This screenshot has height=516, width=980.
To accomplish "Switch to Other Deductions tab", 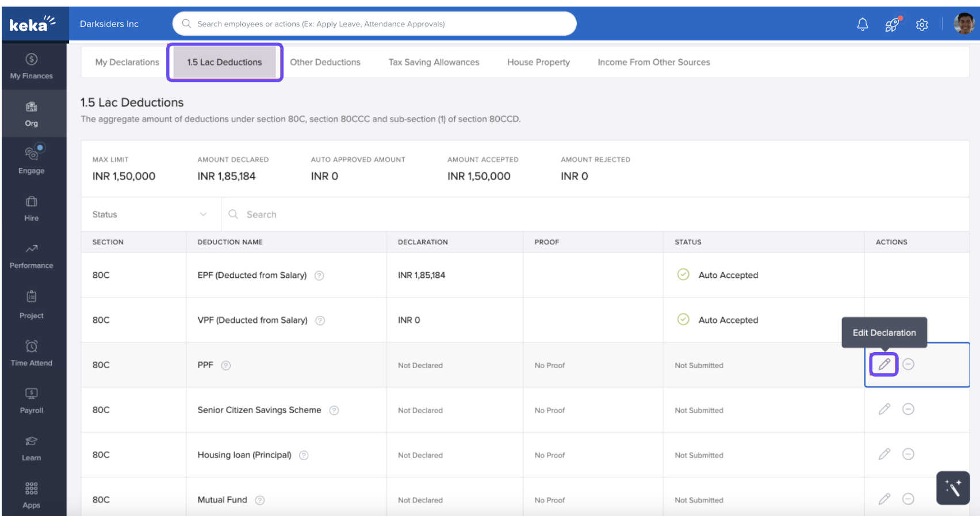I will [x=325, y=62].
